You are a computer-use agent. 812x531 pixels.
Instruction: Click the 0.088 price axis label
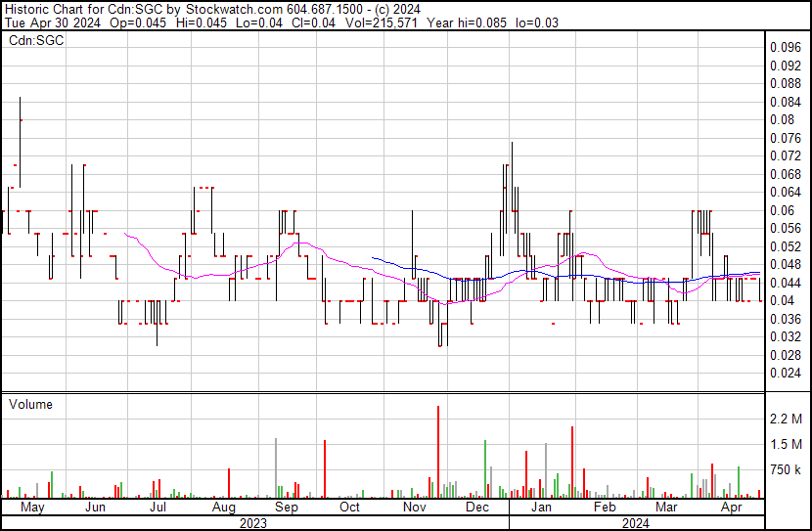point(786,83)
